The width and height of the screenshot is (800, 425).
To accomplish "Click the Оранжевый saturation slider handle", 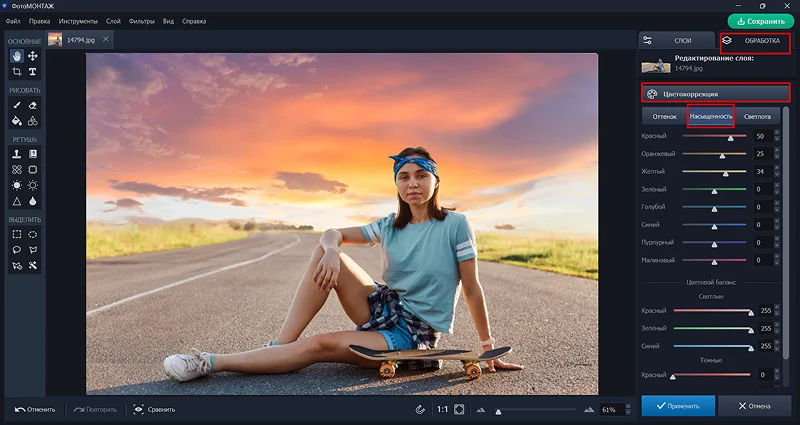I will 722,156.
